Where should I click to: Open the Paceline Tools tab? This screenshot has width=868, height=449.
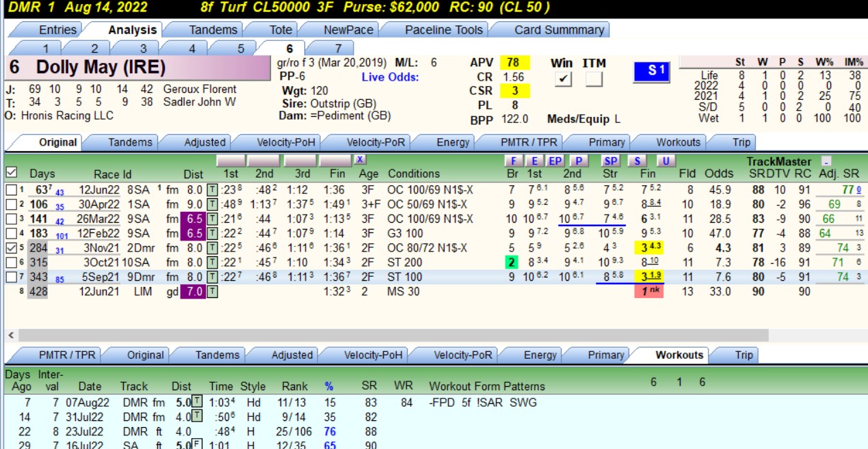pos(443,29)
